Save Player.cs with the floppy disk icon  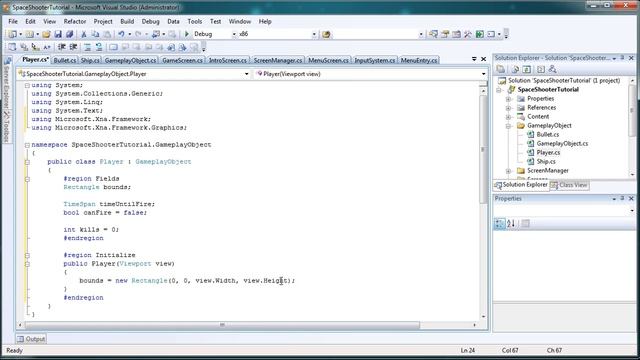[58, 34]
